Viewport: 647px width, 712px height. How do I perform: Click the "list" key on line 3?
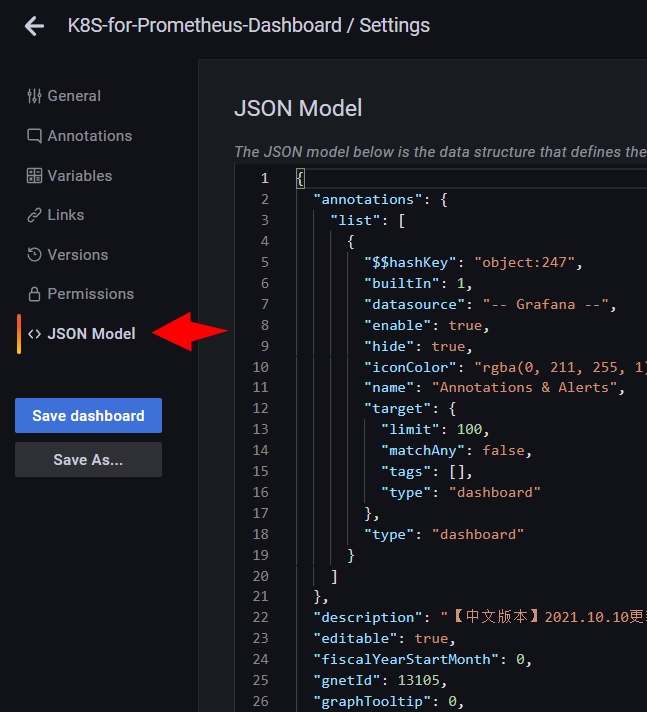pos(355,220)
